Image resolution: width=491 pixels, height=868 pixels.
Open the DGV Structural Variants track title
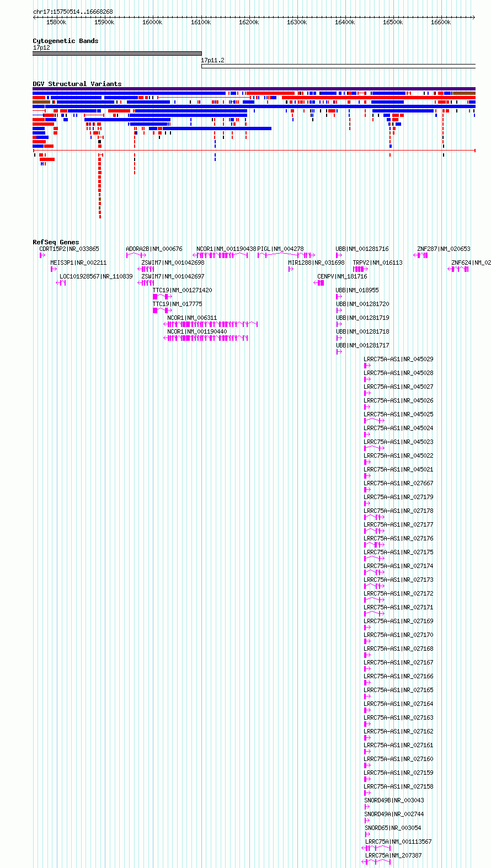tap(77, 84)
